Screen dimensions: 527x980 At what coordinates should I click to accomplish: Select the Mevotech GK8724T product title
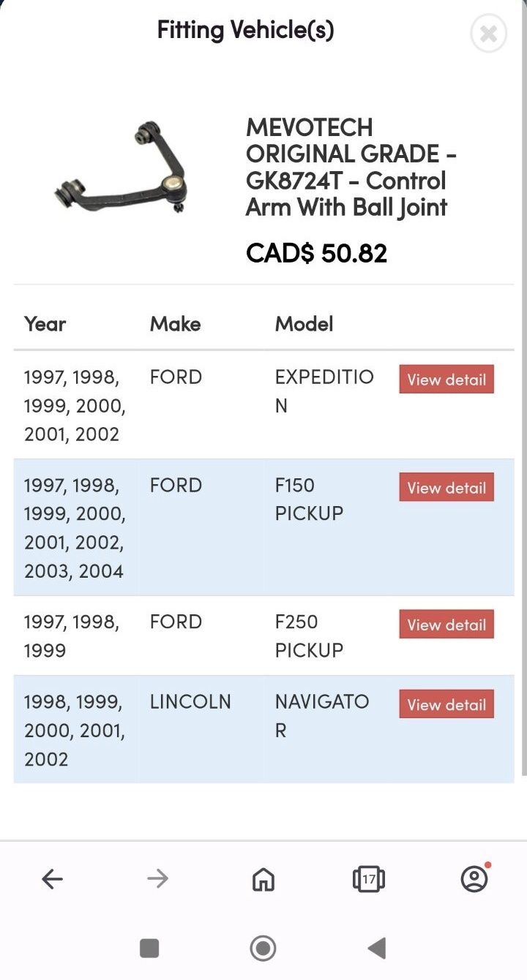click(x=352, y=167)
